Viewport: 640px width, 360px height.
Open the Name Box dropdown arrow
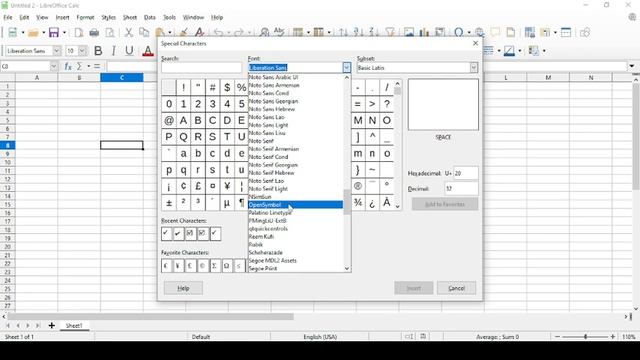coord(53,66)
